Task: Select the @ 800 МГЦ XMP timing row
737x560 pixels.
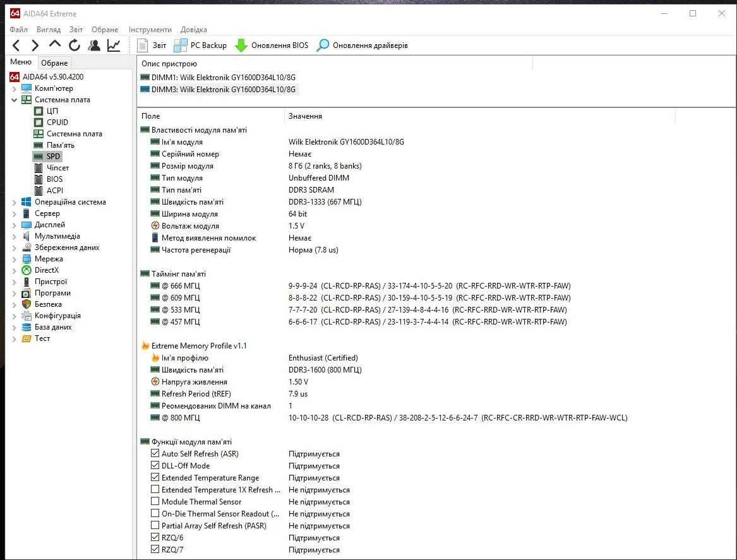Action: 389,418
